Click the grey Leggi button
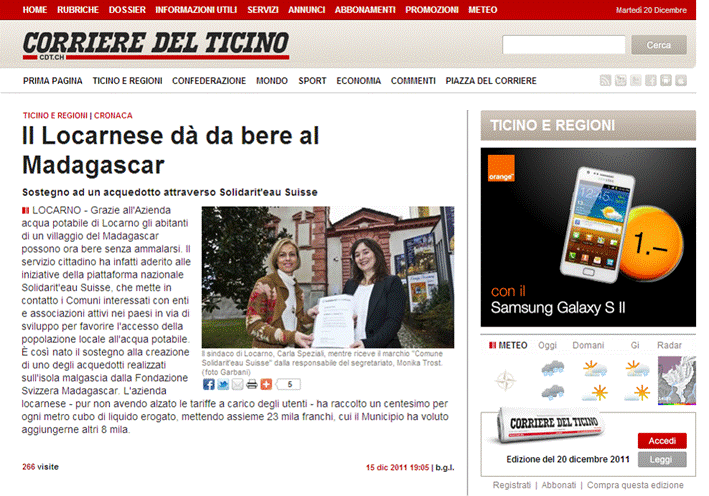709x496 pixels. [661, 459]
